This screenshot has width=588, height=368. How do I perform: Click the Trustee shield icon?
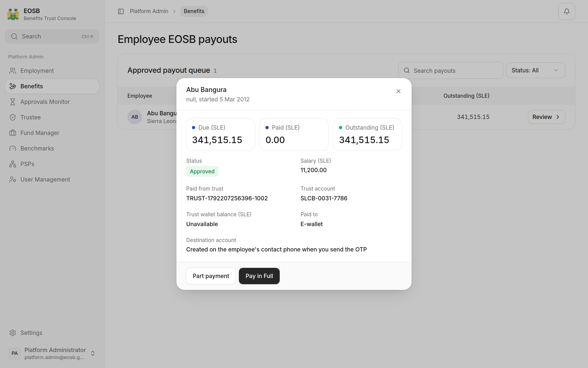[13, 117]
